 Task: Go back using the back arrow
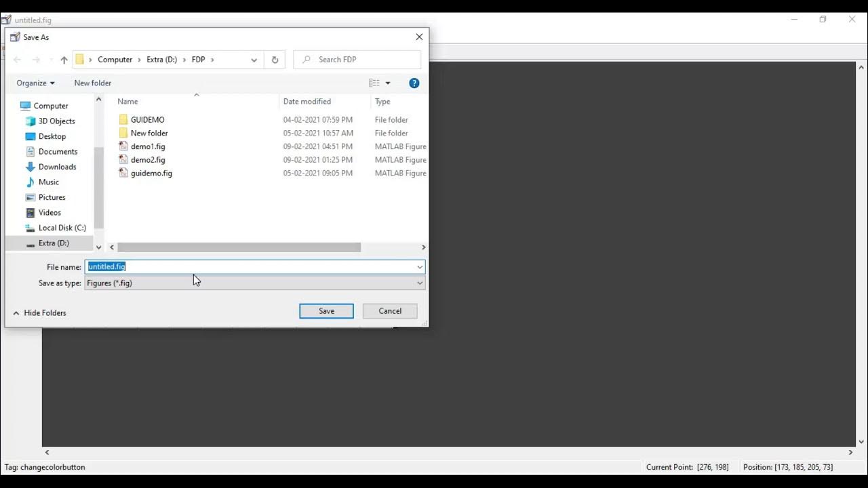[18, 60]
